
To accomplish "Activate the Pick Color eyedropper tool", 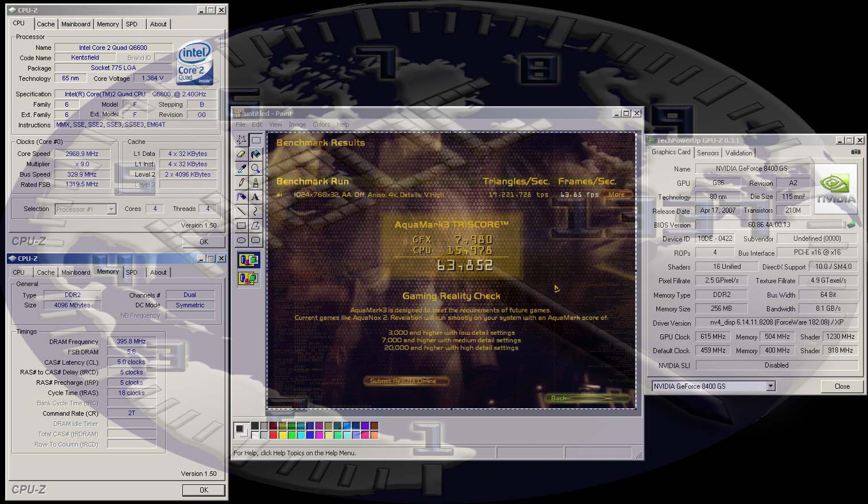I will (x=242, y=169).
